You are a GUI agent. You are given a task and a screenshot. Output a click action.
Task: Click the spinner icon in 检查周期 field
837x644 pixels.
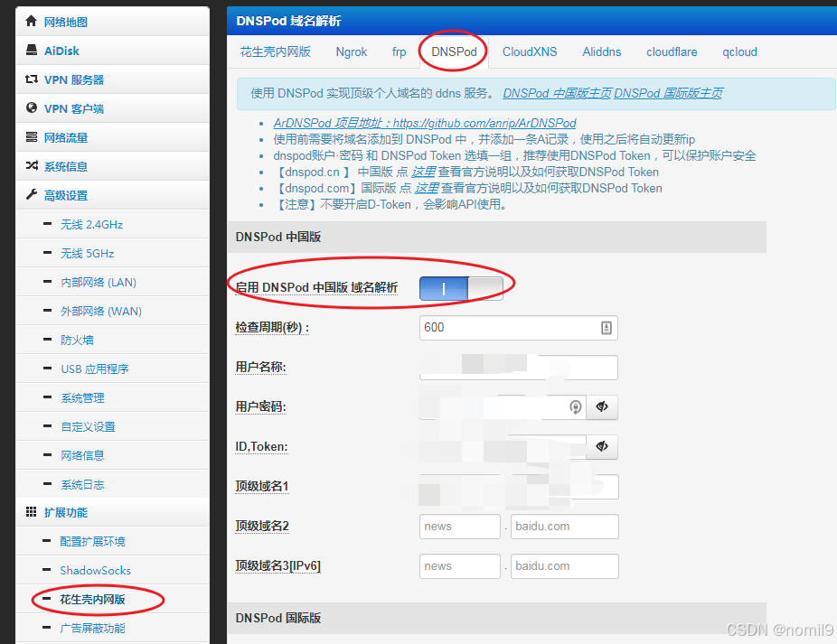606,328
